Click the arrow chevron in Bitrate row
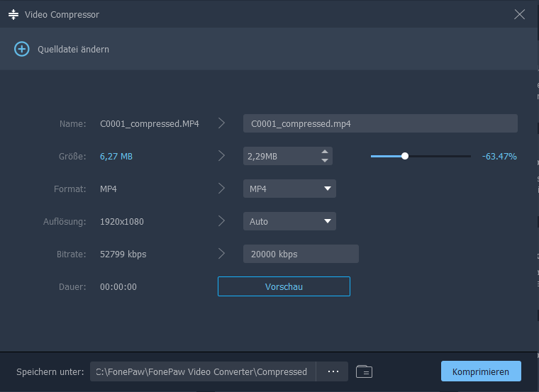 point(221,254)
